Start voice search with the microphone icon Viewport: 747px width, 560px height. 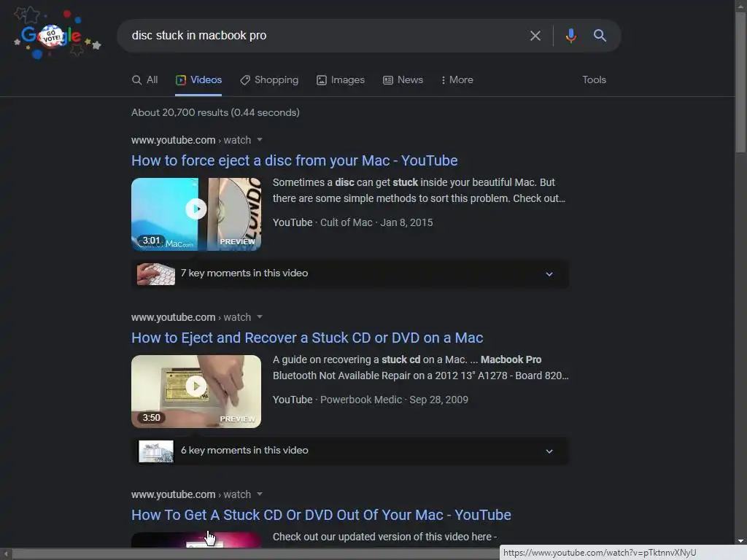(570, 36)
